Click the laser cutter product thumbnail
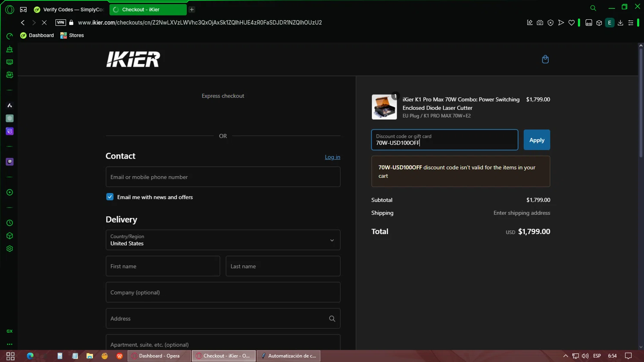 tap(384, 107)
